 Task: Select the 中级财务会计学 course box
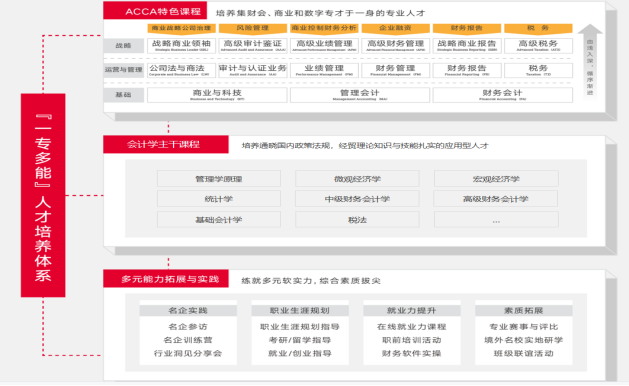click(357, 199)
